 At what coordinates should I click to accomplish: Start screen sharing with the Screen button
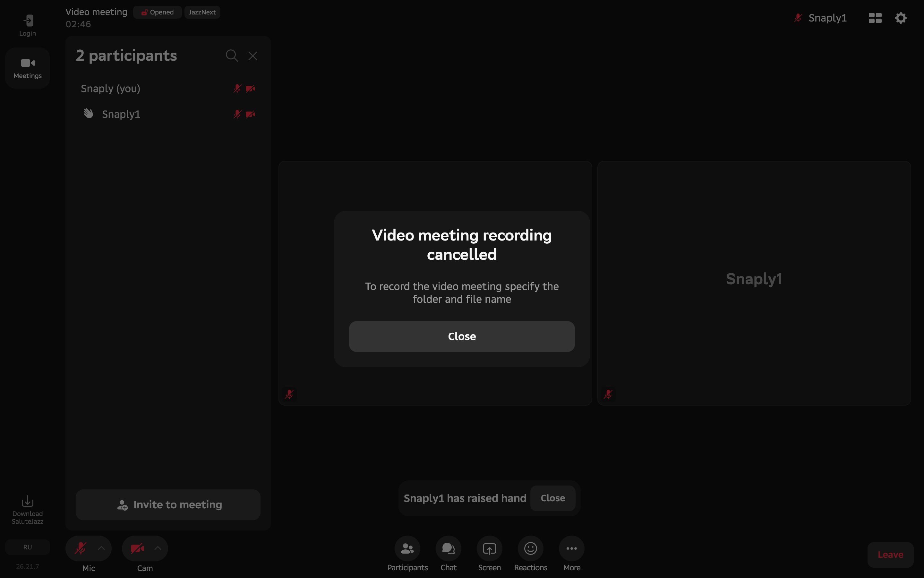click(x=490, y=554)
